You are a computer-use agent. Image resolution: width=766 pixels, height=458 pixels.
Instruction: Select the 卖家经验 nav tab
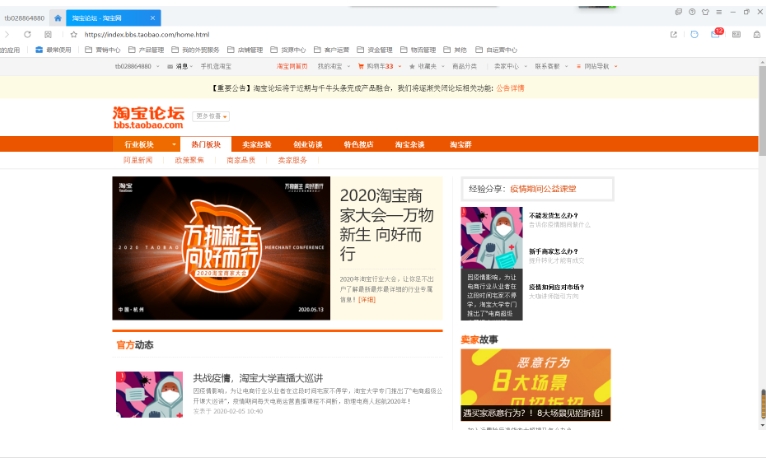point(256,145)
